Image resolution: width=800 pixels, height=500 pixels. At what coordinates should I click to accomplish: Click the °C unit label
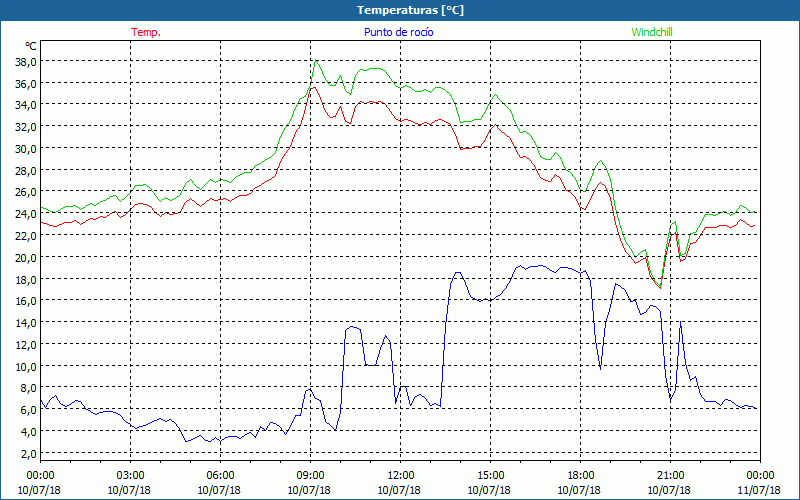(31, 46)
